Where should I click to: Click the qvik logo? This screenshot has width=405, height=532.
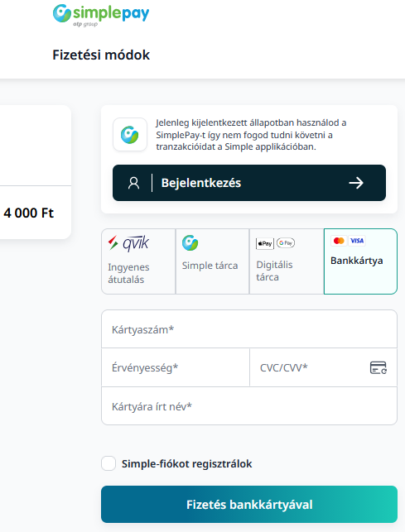128,243
